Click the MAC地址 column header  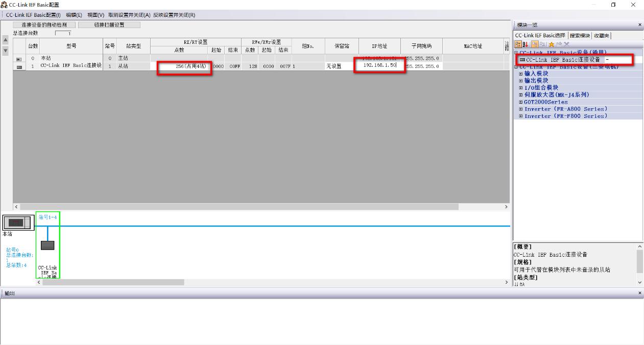pos(473,46)
